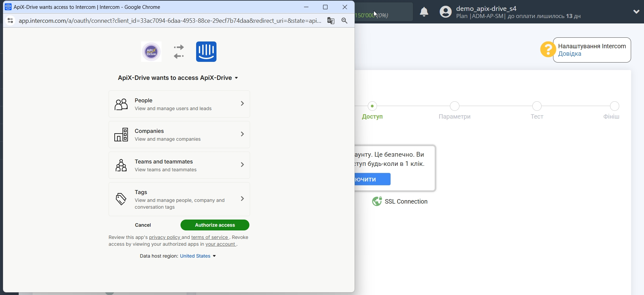The image size is (644, 295).
Task: Click the Teams and teammates title text
Action: [164, 161]
